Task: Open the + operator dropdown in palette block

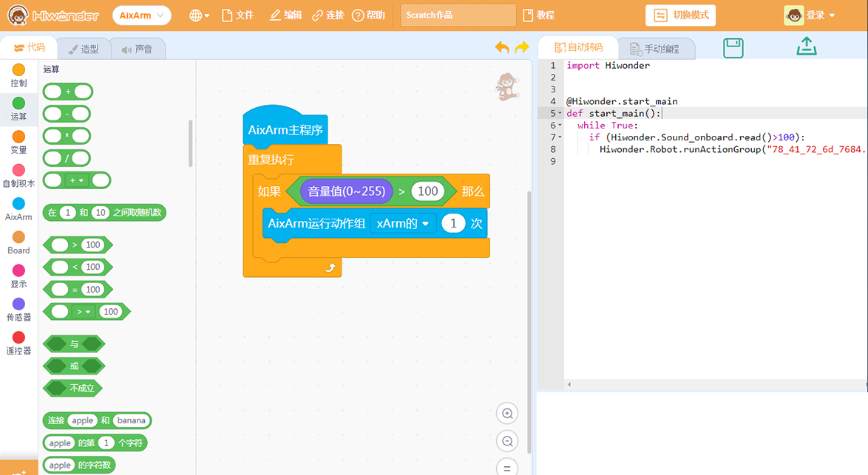Action: click(x=76, y=180)
